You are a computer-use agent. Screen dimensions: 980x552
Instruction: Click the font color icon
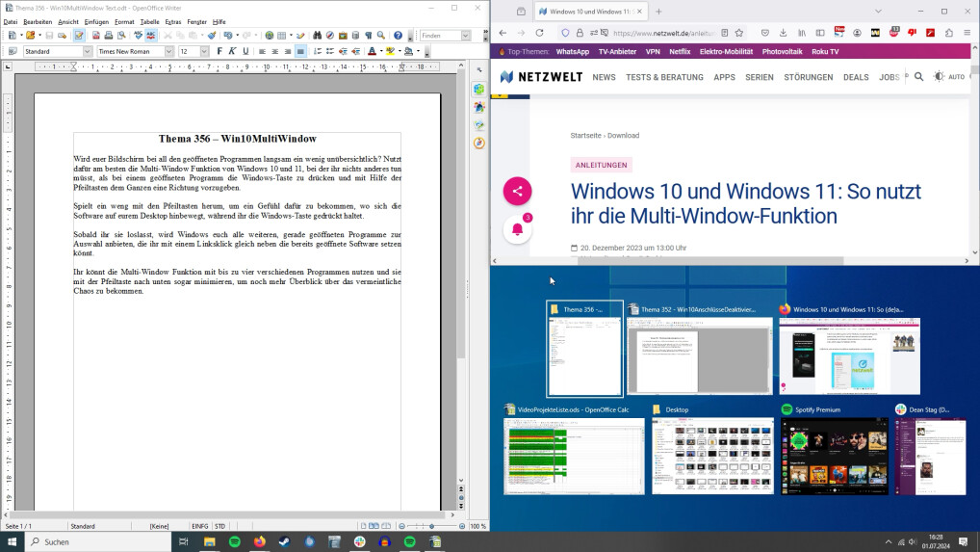(x=372, y=51)
